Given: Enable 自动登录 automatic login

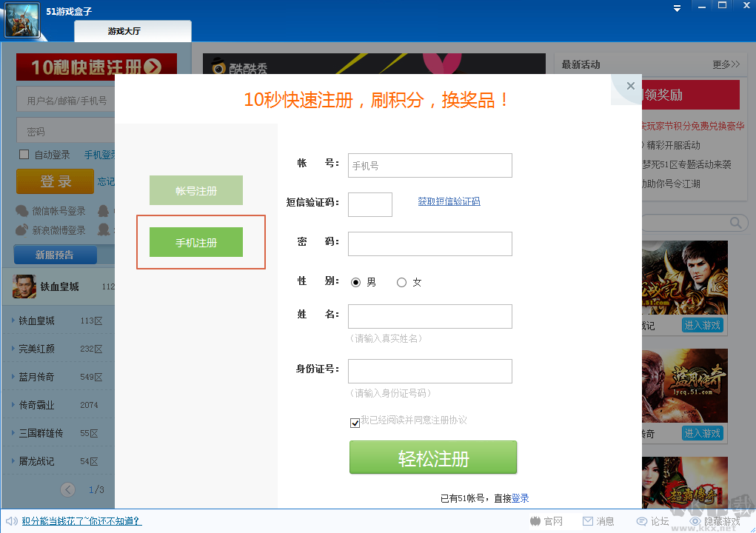Looking at the screenshot, I should [x=21, y=153].
